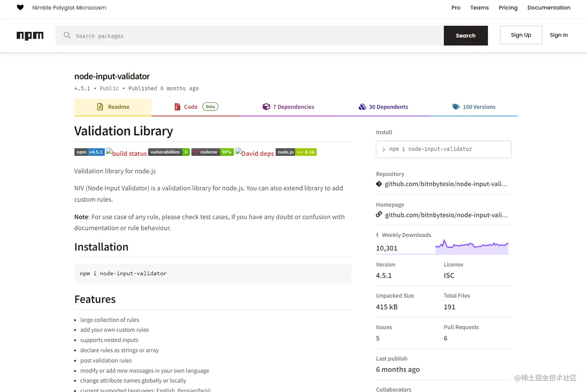Click the black heart icon in header
Viewport: 587px width, 392px height.
click(20, 7)
